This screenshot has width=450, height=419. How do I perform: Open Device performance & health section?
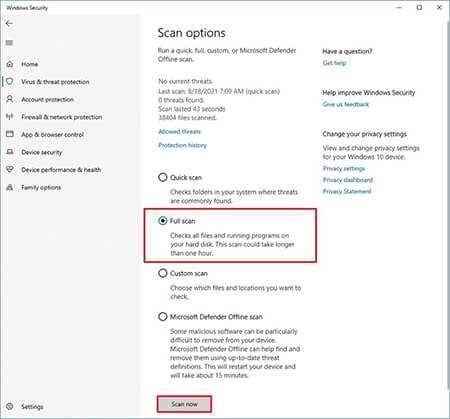[x=61, y=170]
